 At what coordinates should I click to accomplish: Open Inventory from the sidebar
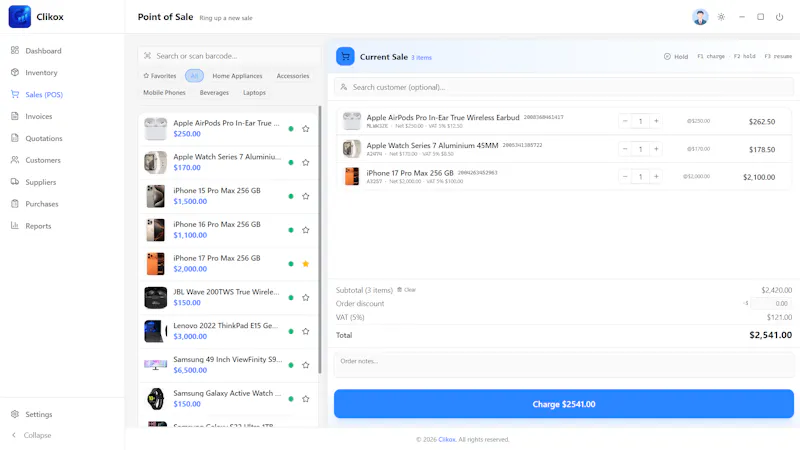(x=34, y=72)
